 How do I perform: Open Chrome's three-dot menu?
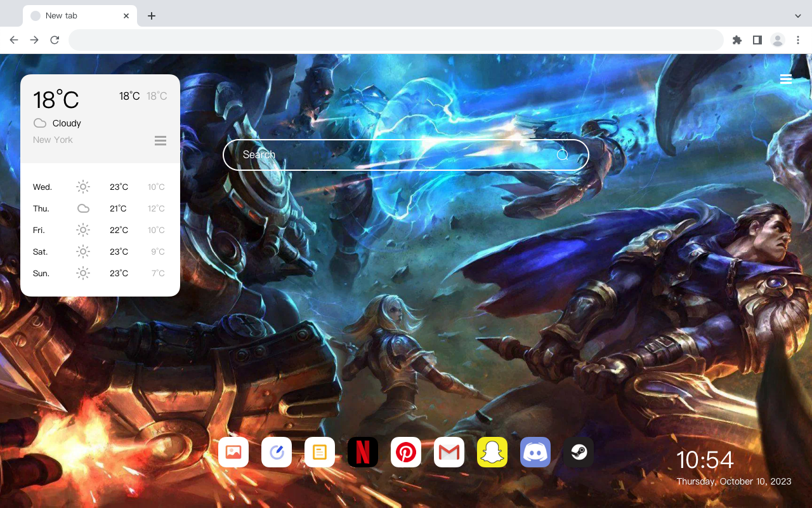(798, 40)
